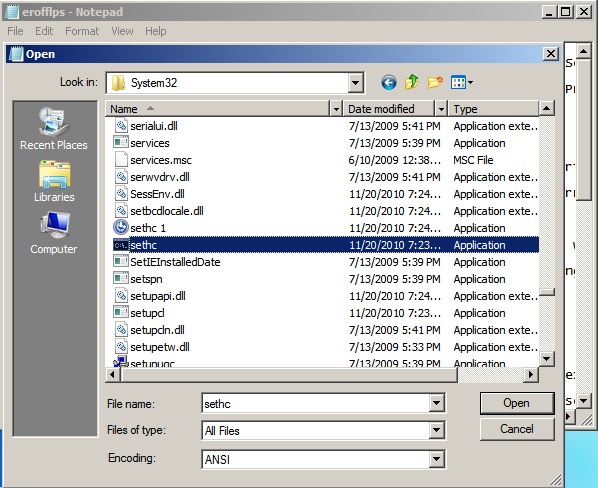Click the setupcln.dll file icon

point(121,329)
